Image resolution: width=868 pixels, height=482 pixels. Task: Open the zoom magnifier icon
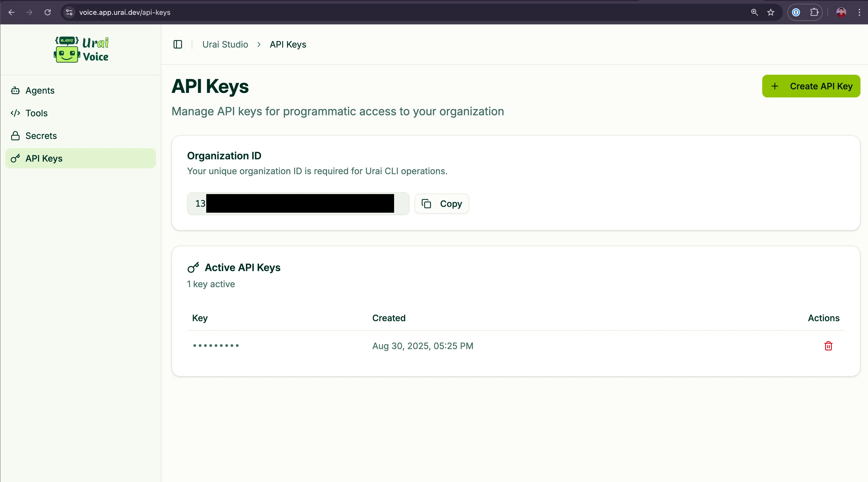[x=754, y=13]
